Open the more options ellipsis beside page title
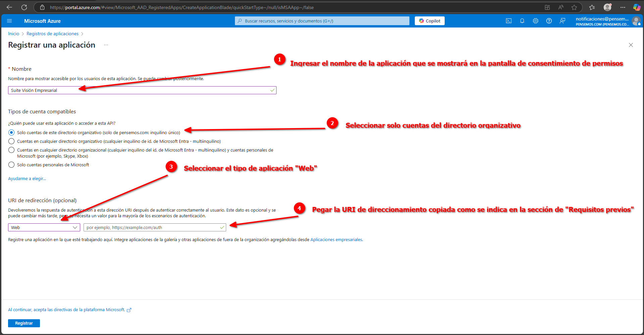Viewport: 644px width, 335px height. click(x=106, y=45)
